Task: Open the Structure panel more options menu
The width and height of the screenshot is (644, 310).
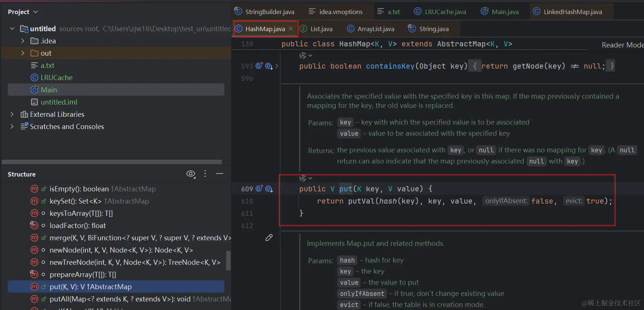Action: pos(205,174)
